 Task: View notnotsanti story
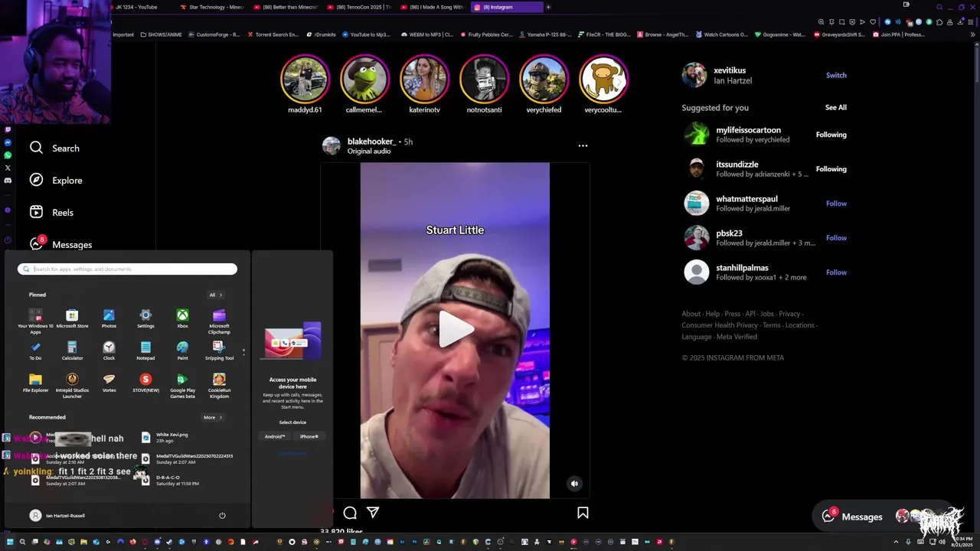coord(484,84)
